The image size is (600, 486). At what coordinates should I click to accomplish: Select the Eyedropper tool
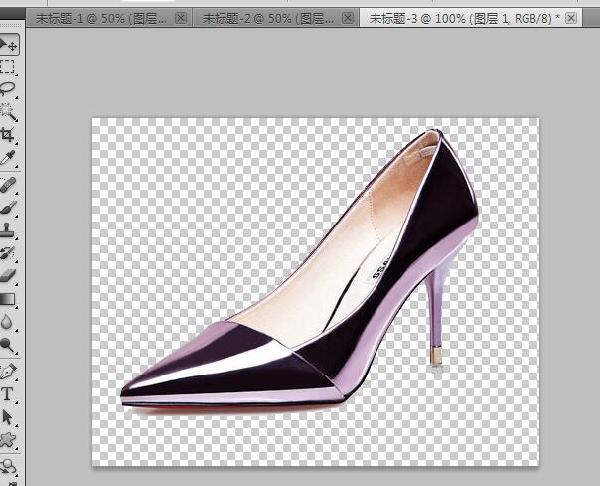(x=9, y=158)
